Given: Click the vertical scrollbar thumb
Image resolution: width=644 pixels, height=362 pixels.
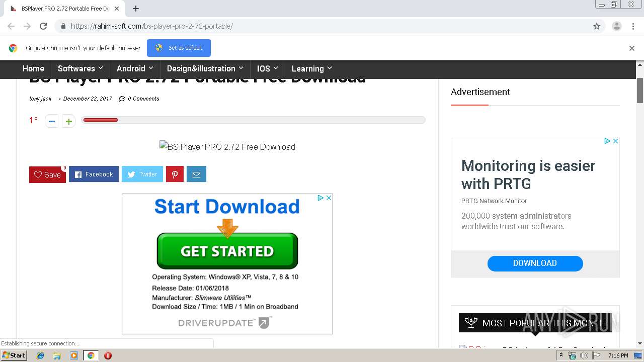Looking at the screenshot, I should [640, 90].
